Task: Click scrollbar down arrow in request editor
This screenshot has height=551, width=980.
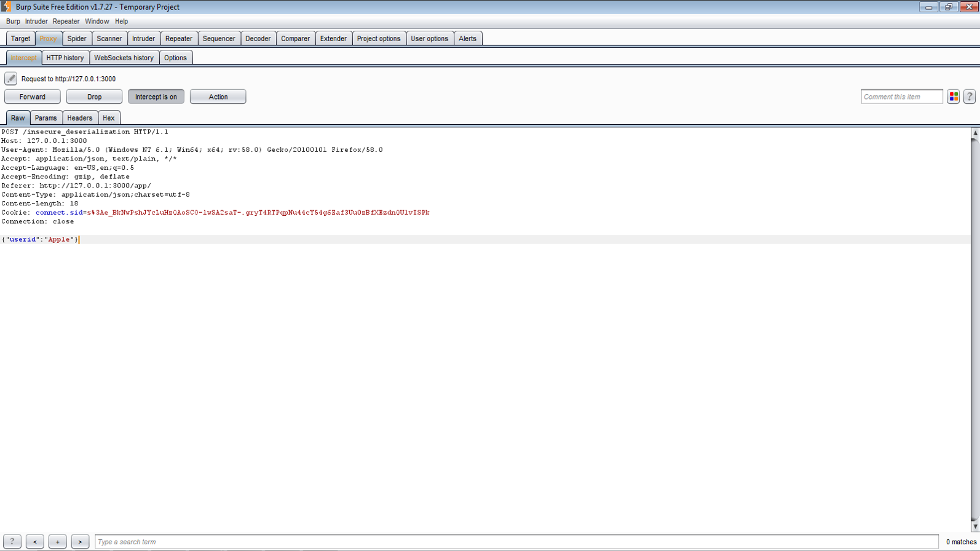Action: pos(975,526)
